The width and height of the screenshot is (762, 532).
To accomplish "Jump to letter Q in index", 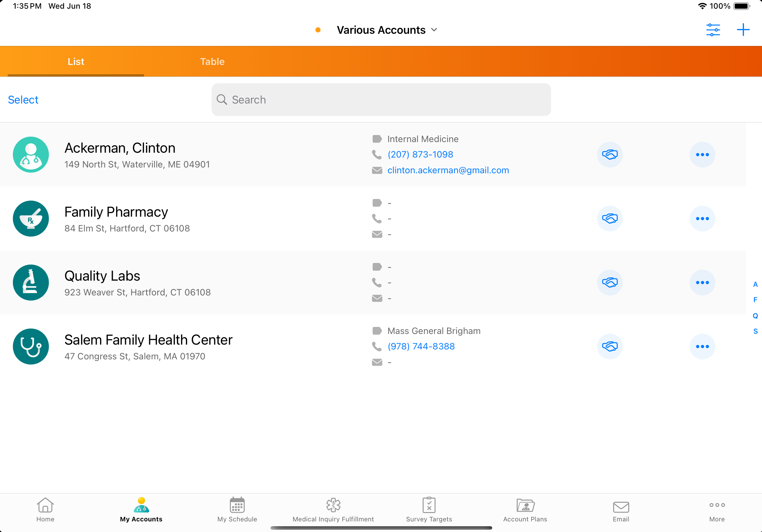I will coord(755,316).
